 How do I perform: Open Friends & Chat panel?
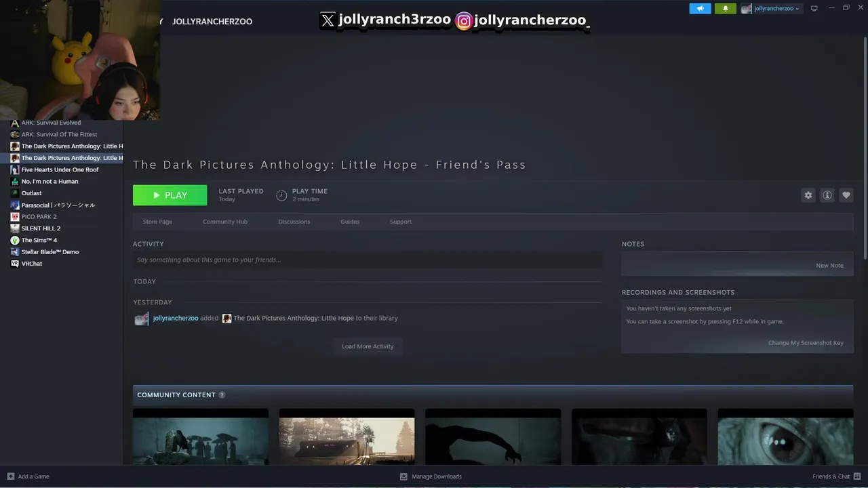pyautogui.click(x=835, y=476)
